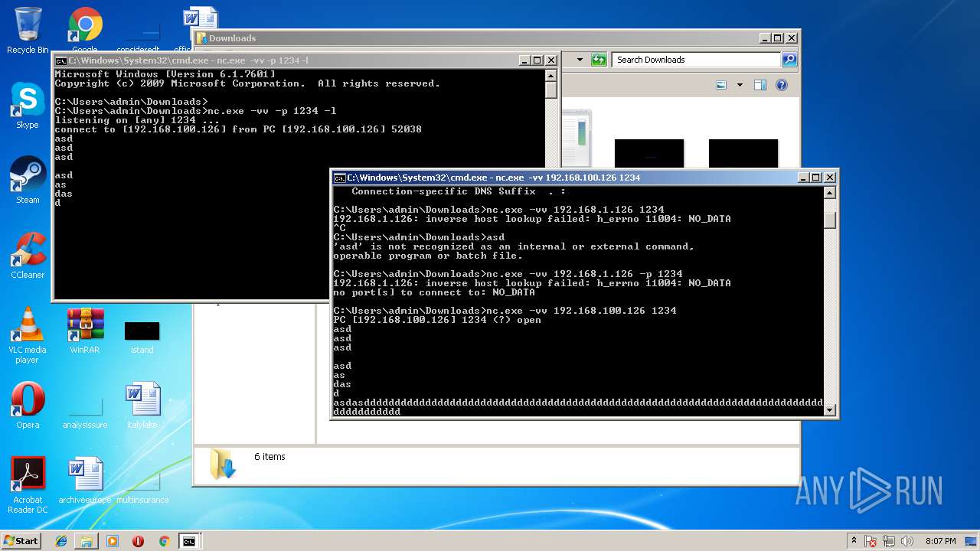The image size is (980, 551).
Task: Click 'no port[s] to connect to: NO_DATA' line
Action: click(x=434, y=292)
